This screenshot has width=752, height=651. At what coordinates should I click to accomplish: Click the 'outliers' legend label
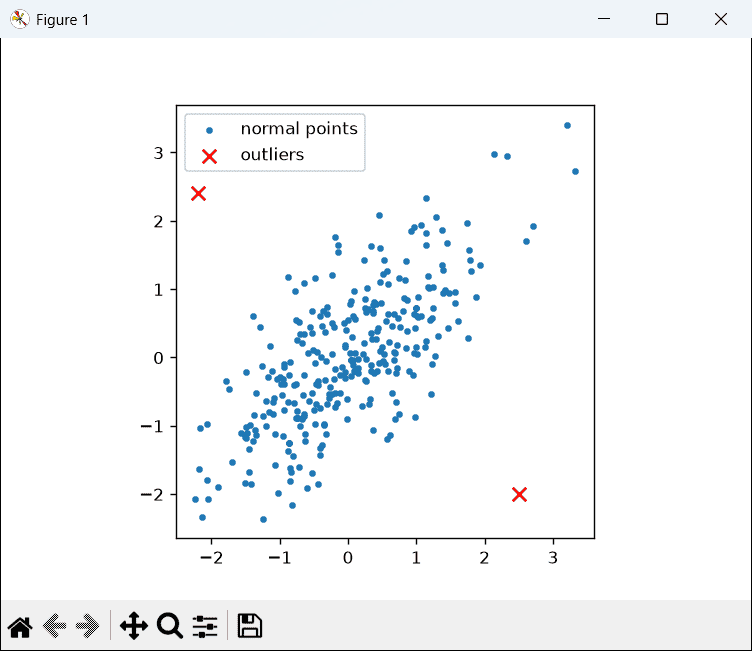(272, 154)
